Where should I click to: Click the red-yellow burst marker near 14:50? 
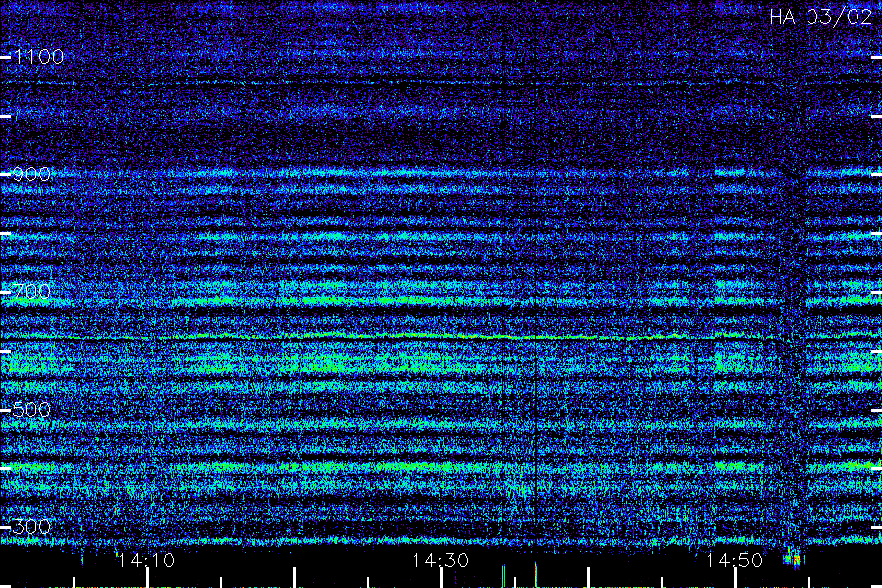coord(794,559)
